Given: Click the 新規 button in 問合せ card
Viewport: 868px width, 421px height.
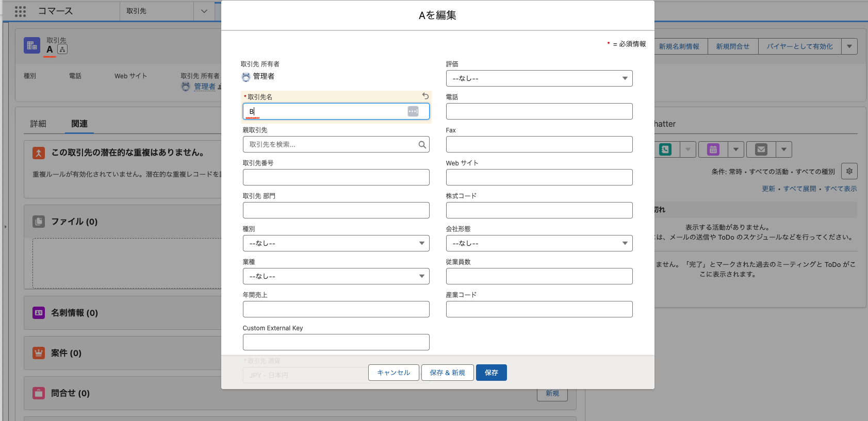Looking at the screenshot, I should point(552,393).
